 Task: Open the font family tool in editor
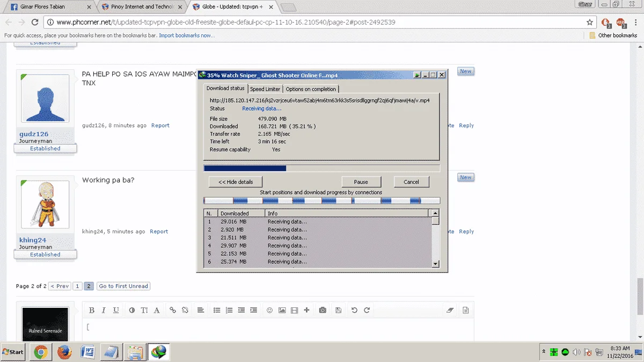(x=157, y=310)
